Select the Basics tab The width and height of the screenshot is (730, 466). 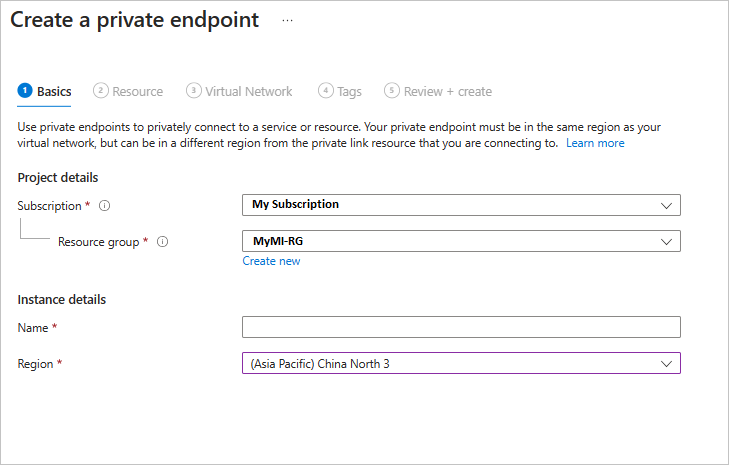[54, 92]
